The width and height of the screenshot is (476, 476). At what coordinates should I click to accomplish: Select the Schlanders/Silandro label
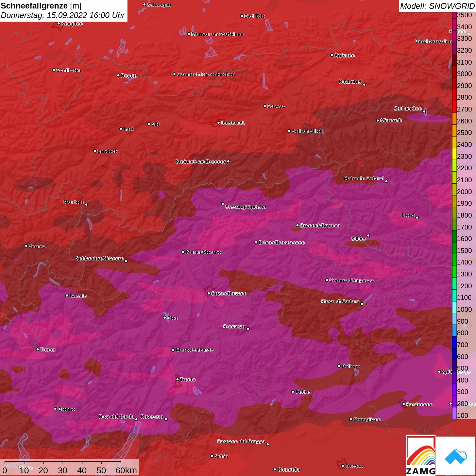[100, 258]
